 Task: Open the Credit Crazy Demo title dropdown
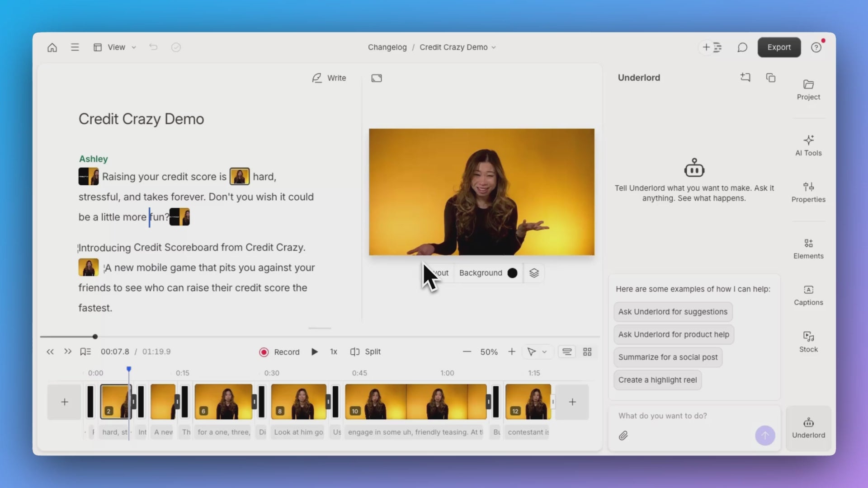(458, 47)
